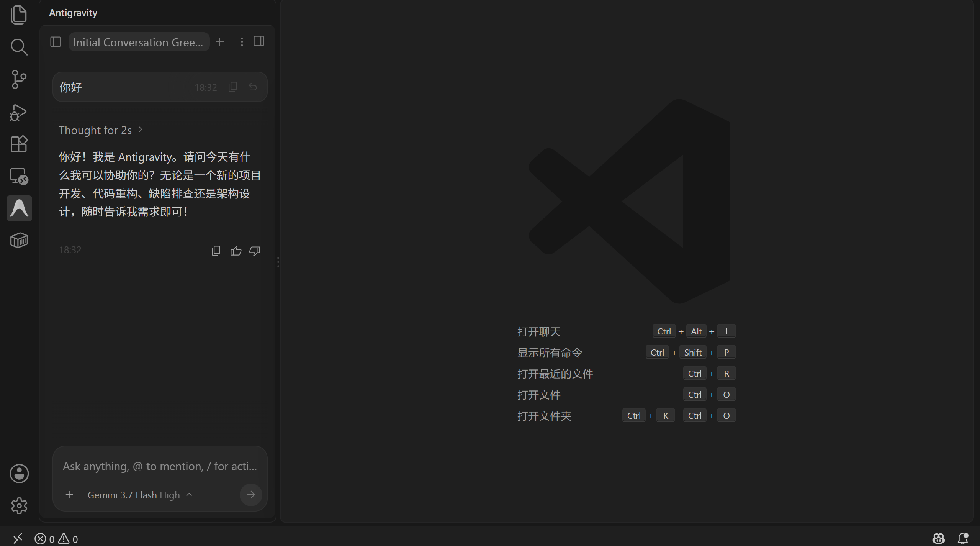This screenshot has height=546, width=980.
Task: Open the Extensions view
Action: pos(19,144)
